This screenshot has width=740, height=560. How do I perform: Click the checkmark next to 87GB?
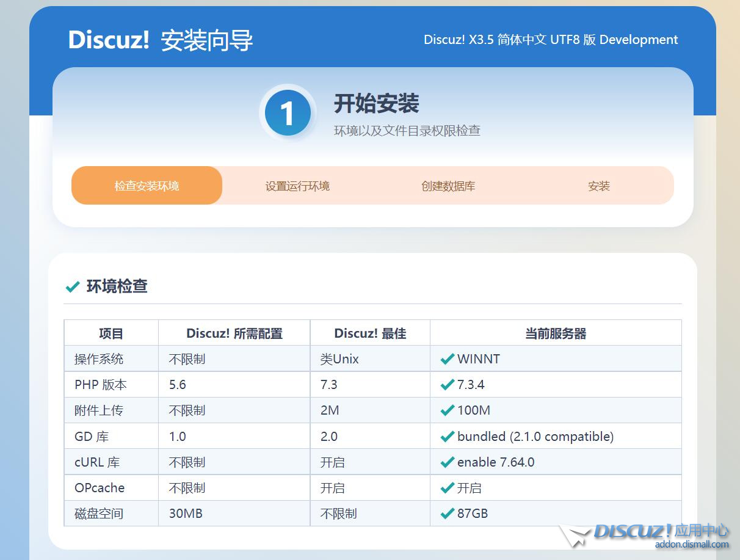tap(447, 514)
